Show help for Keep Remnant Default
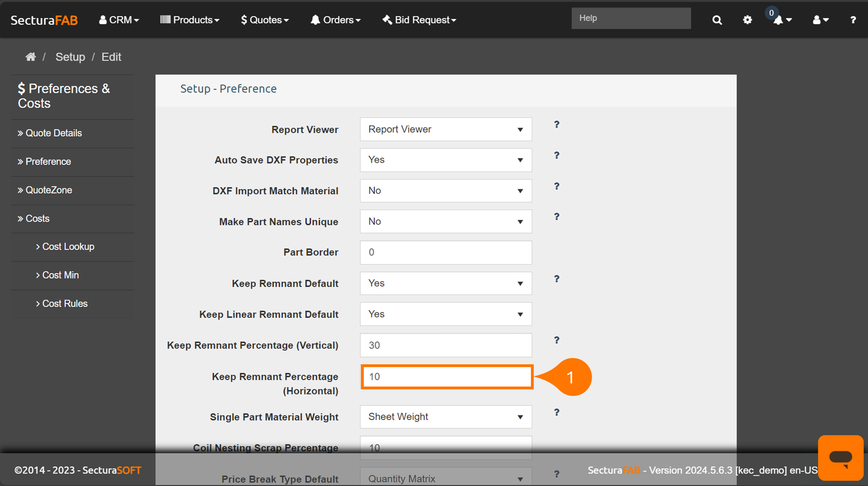This screenshot has height=486, width=868. (556, 279)
